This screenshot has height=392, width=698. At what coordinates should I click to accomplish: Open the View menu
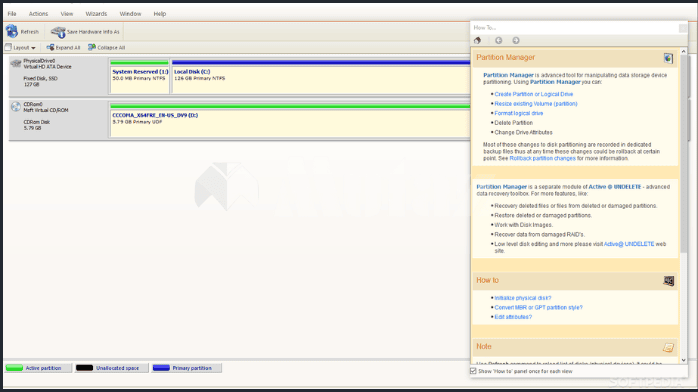[x=67, y=14]
